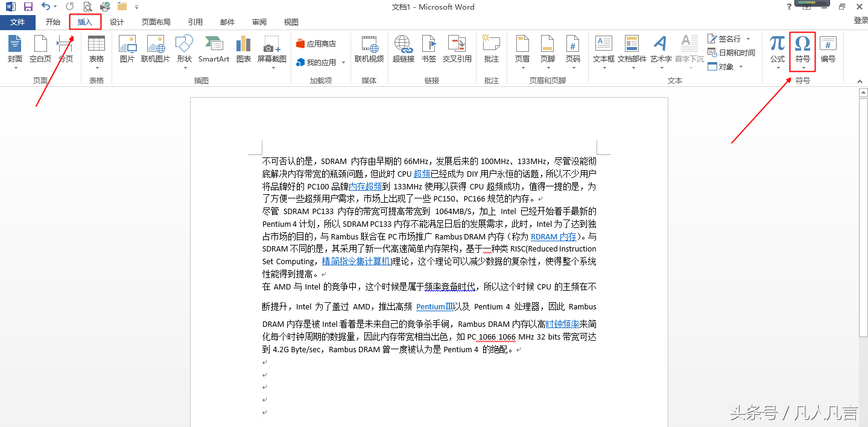Insert 日期和时间 date and time

[731, 52]
